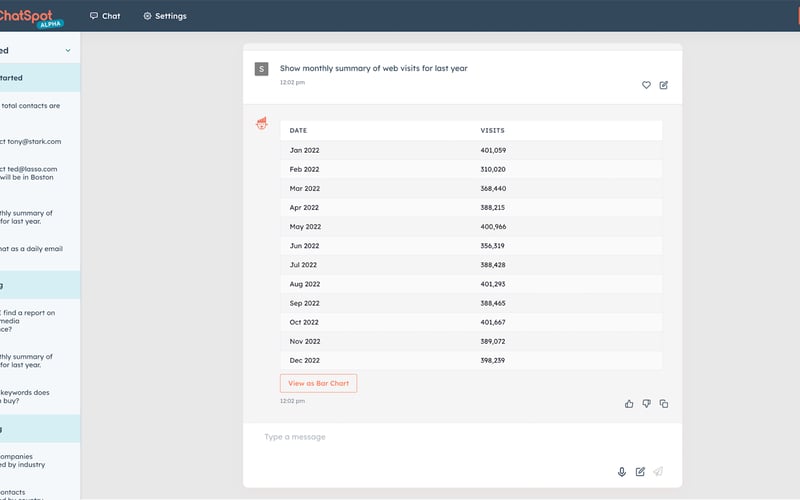
Task: Click the Jun 2022 row date
Action: point(304,246)
